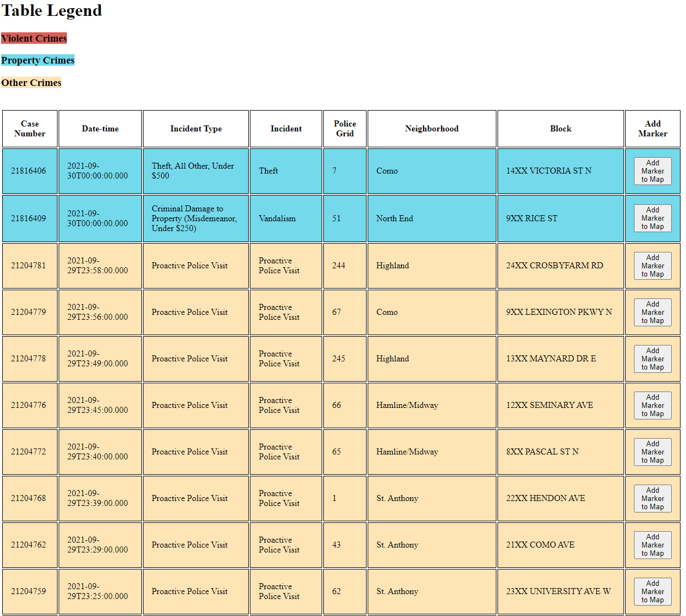Select the Neighborhood column header
Screen dimensions: 686x616
pos(432,129)
